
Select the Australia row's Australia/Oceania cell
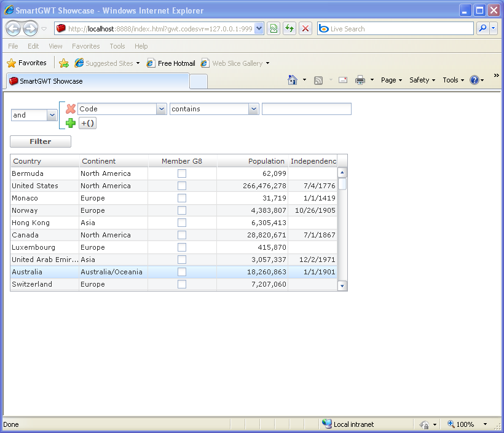pyautogui.click(x=114, y=272)
